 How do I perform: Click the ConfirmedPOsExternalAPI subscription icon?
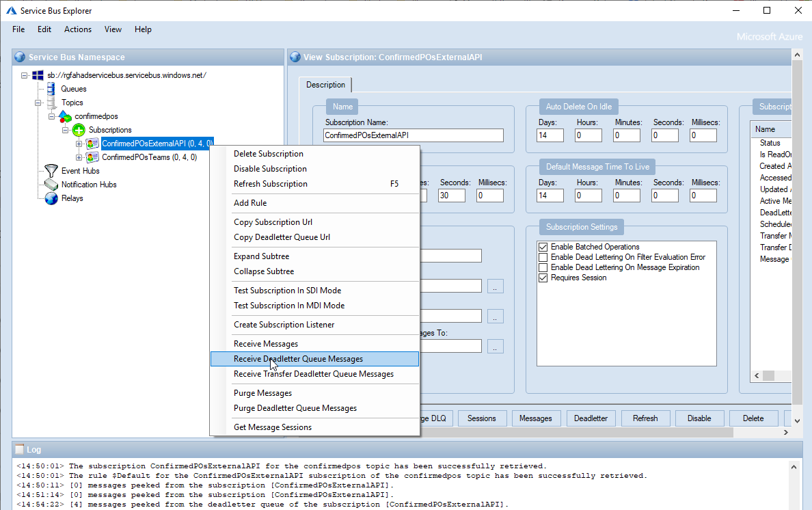coord(92,144)
